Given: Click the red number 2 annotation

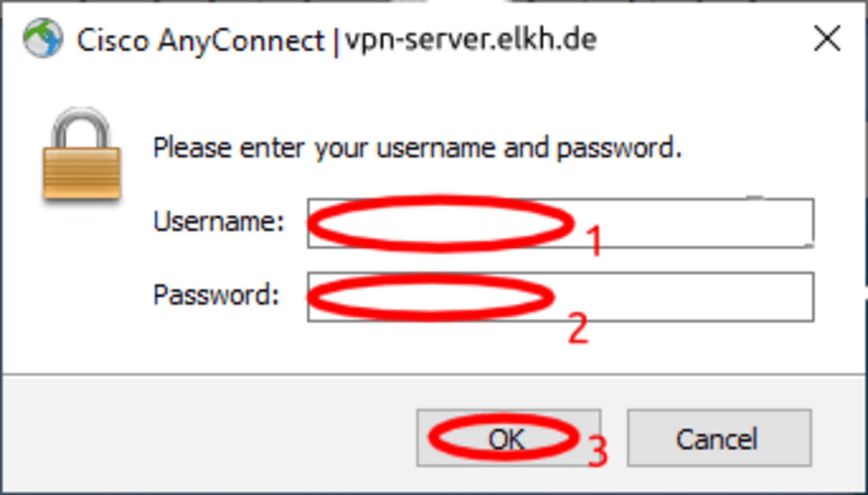Looking at the screenshot, I should pos(578,328).
